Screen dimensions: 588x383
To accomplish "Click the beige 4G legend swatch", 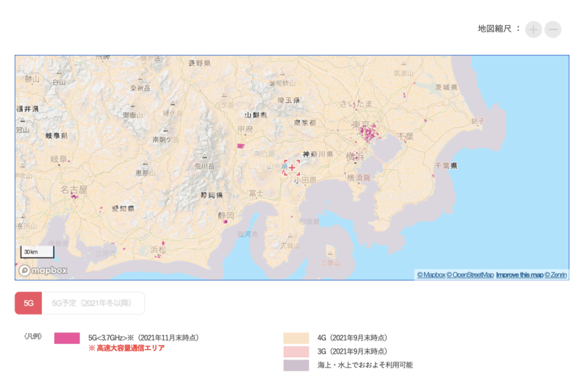I will tap(296, 338).
